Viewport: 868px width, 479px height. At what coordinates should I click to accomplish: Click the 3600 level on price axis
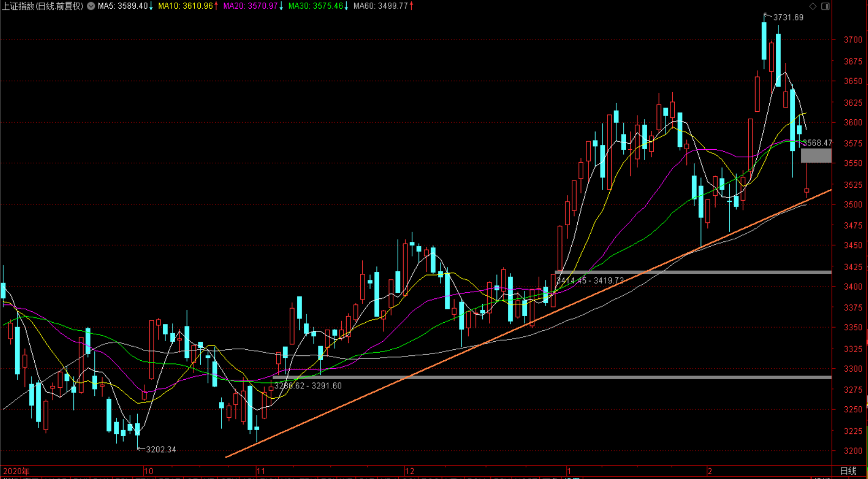tap(853, 123)
